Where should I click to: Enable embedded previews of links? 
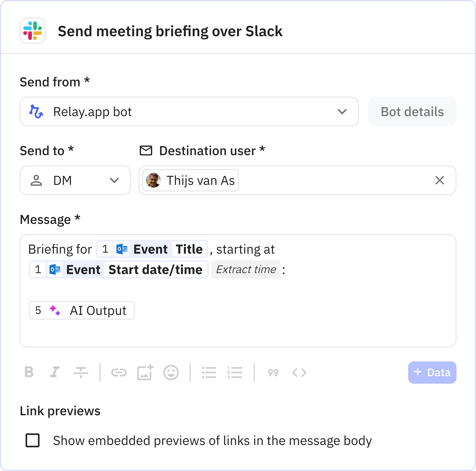33,441
